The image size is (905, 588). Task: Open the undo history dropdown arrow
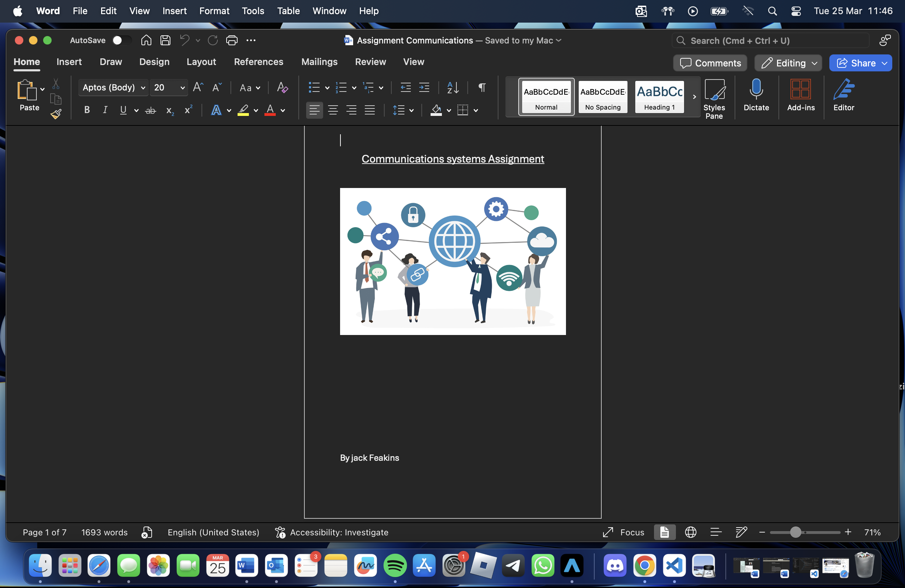pos(198,40)
